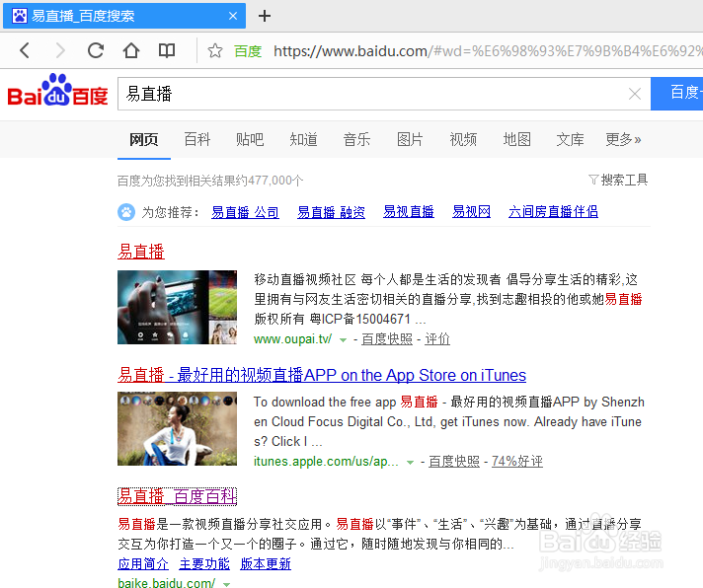The height and width of the screenshot is (588, 703).
Task: Expand dropdown arrow next to itunes.apple.com URL
Action: [410, 462]
